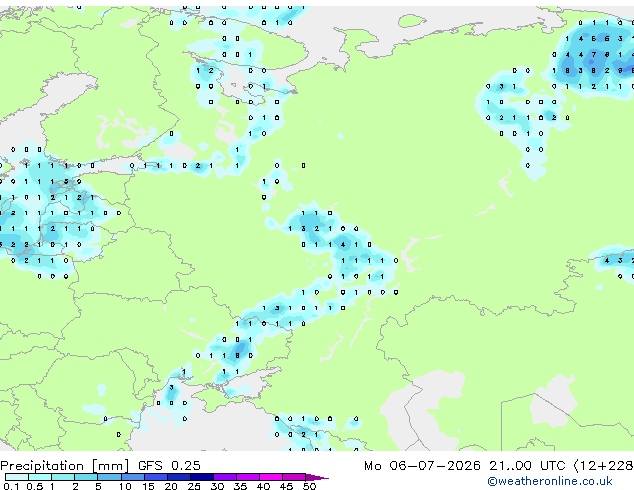Select the legend swatch between 45 and 50
The height and width of the screenshot is (490, 634).
click(x=294, y=477)
